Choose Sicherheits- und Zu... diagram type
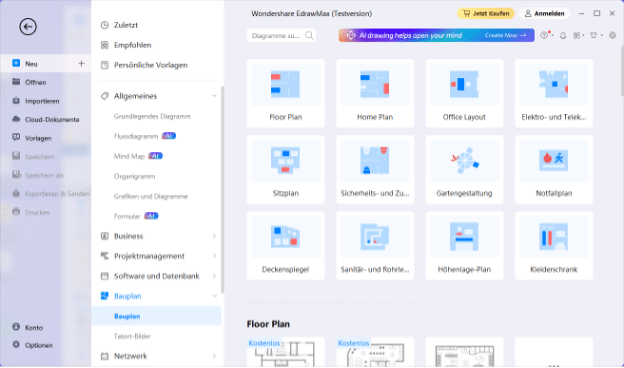624x368 pixels. (x=375, y=169)
